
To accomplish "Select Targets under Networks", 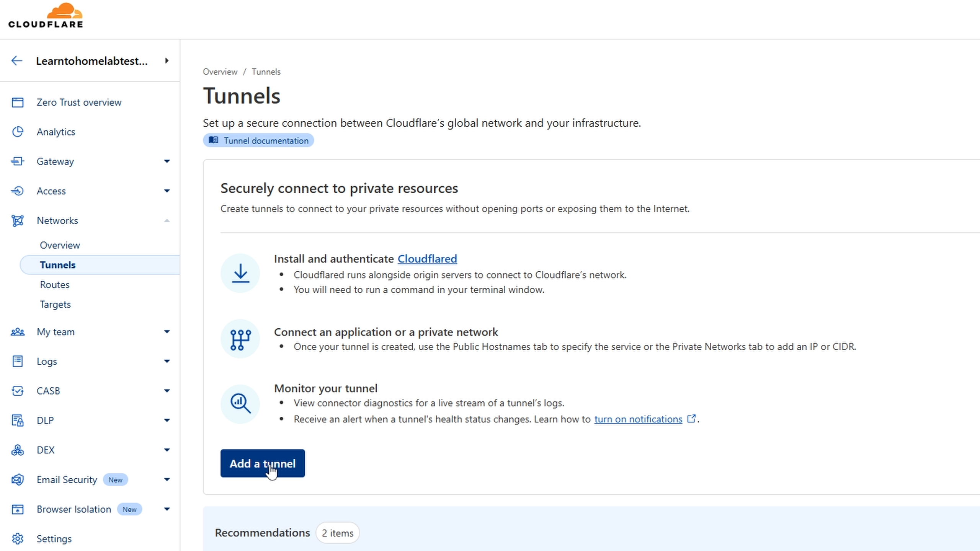I will point(56,305).
